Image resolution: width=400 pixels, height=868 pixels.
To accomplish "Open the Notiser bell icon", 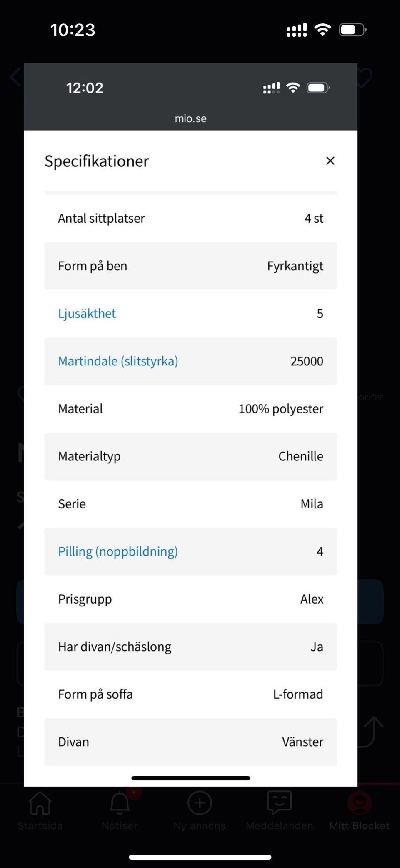I will coord(120,803).
